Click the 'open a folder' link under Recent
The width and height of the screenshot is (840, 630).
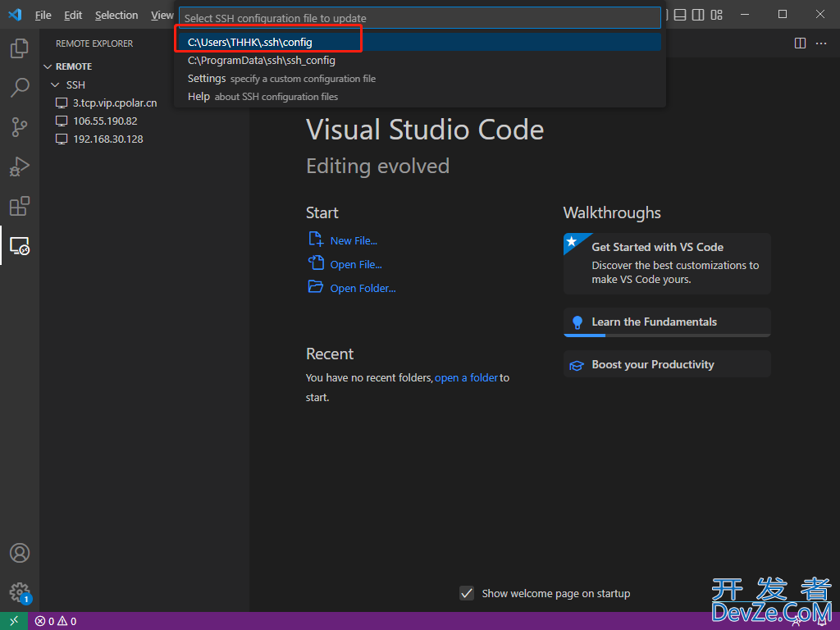[x=466, y=377]
